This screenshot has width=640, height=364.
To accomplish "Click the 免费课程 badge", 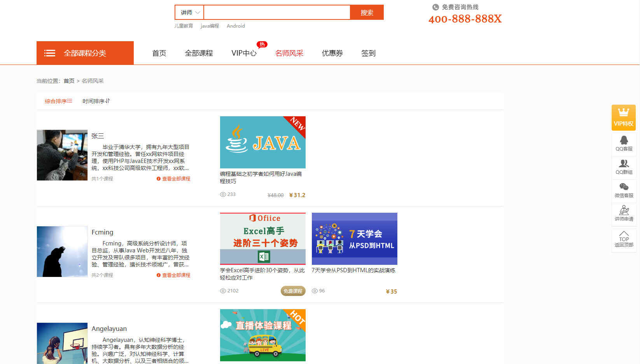I will [x=293, y=291].
